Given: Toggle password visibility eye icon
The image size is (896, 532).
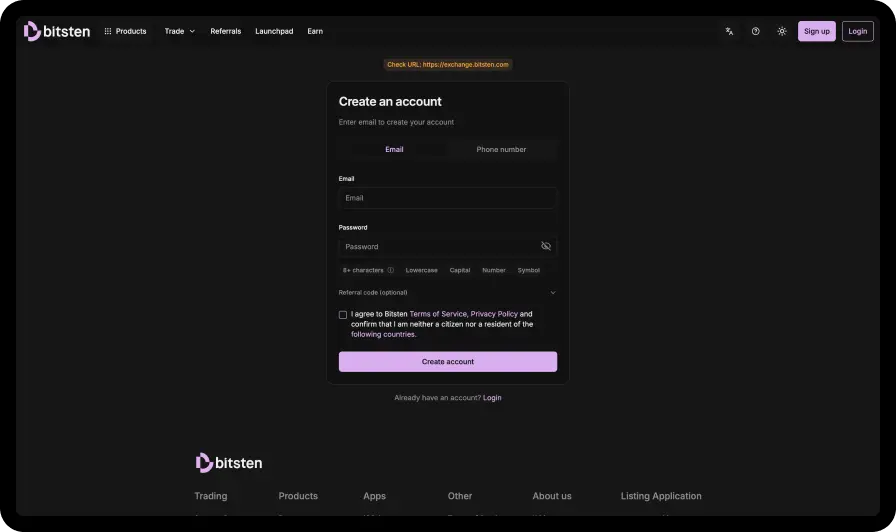Looking at the screenshot, I should (546, 246).
